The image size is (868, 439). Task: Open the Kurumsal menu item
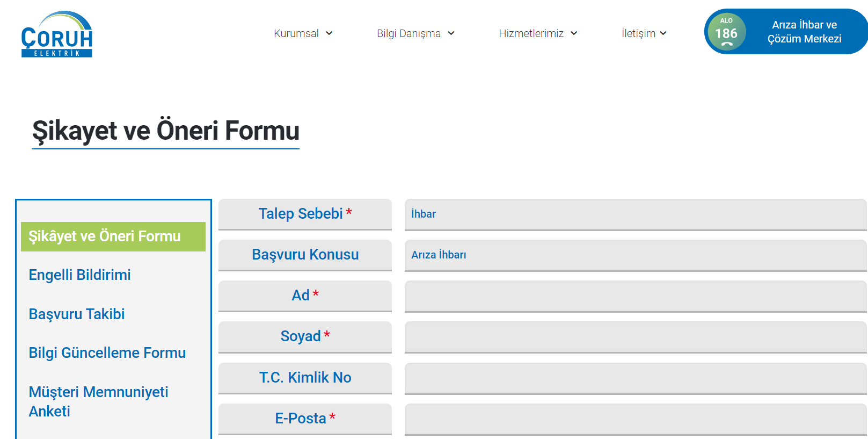tap(296, 33)
